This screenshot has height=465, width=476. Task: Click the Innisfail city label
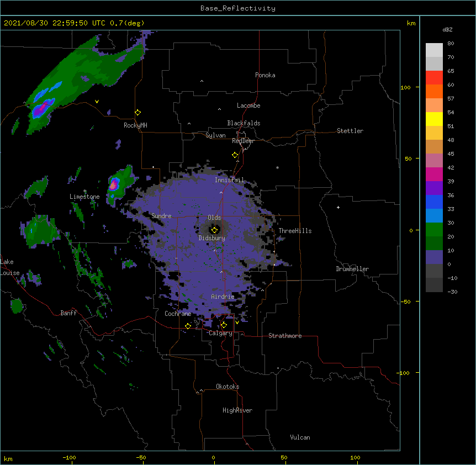pos(229,180)
